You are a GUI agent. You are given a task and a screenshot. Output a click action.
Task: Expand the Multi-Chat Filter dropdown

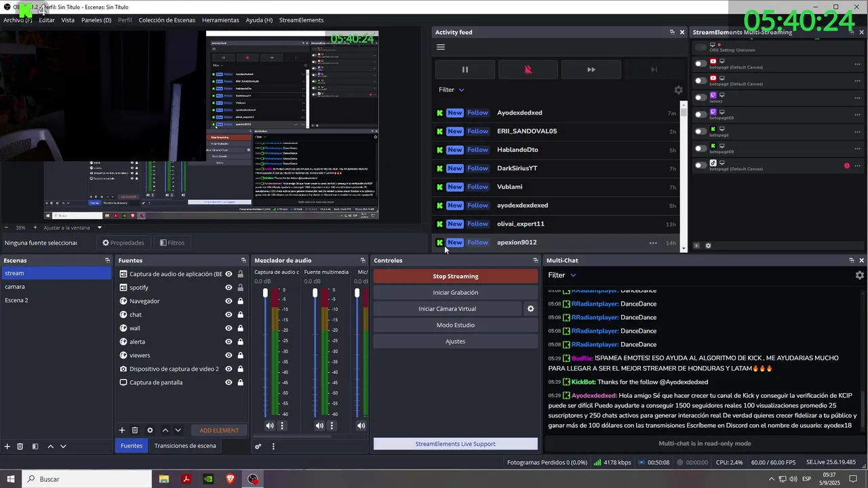[562, 275]
